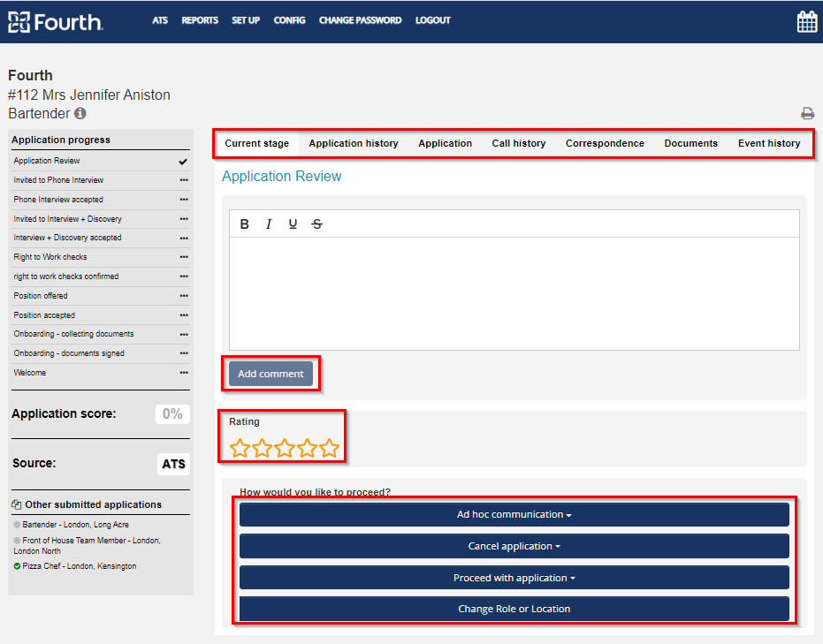Click the info icon beside Bartender
The height and width of the screenshot is (644, 823).
coord(80,113)
